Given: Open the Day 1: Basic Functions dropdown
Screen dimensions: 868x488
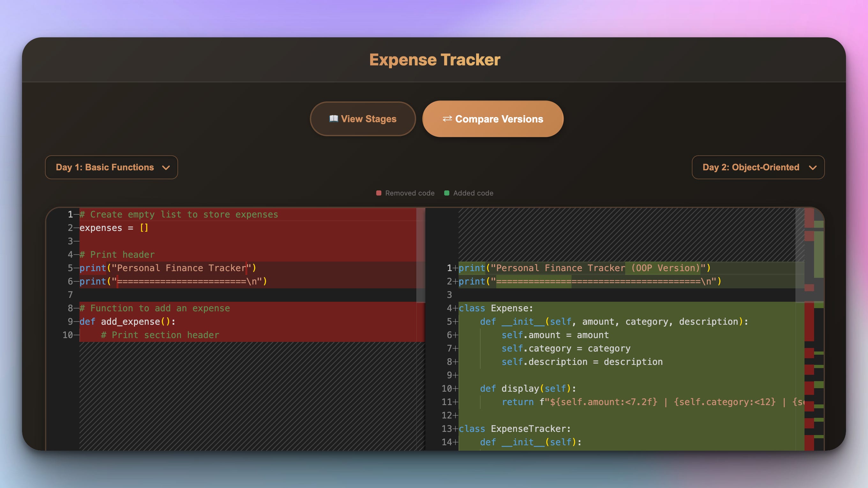Looking at the screenshot, I should pos(112,167).
